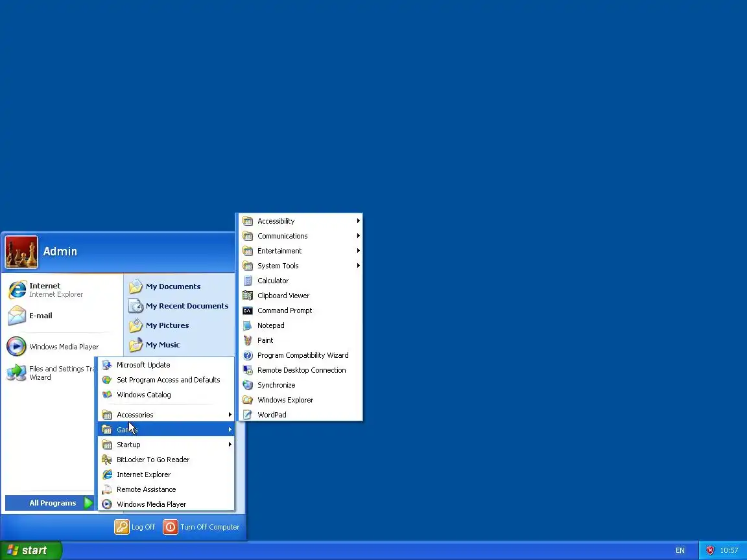Click the My Recent Documents icon

136,306
